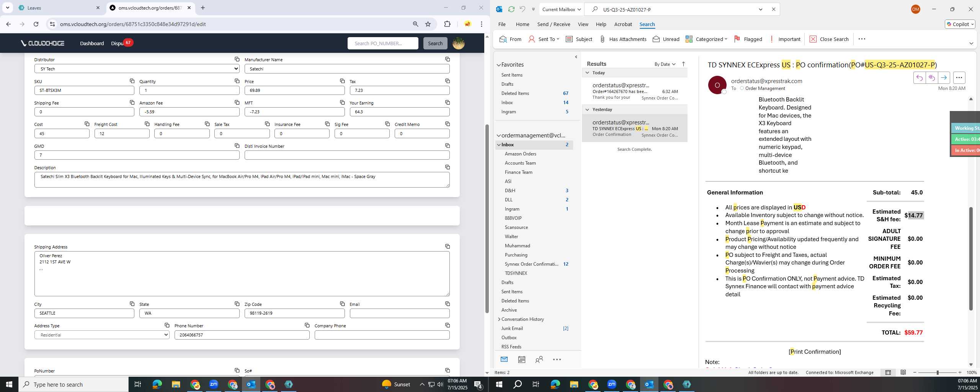The width and height of the screenshot is (980, 392).
Task: Open the By Date sort dropdown
Action: click(x=665, y=64)
